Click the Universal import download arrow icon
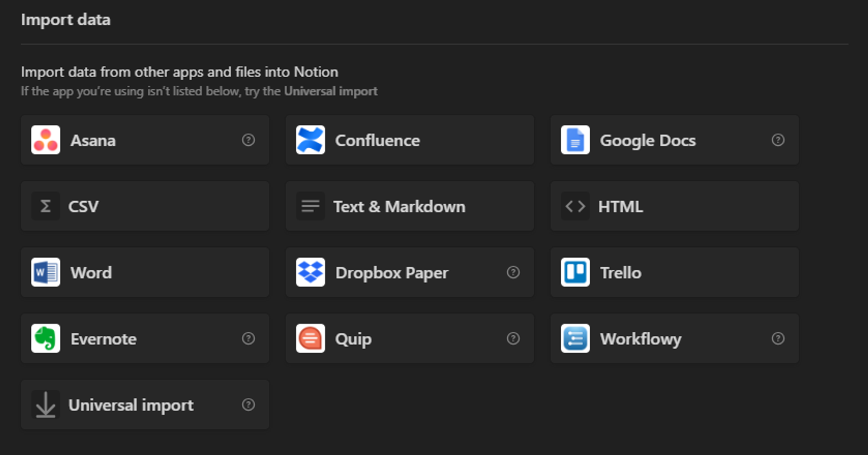The image size is (868, 455). 46,405
